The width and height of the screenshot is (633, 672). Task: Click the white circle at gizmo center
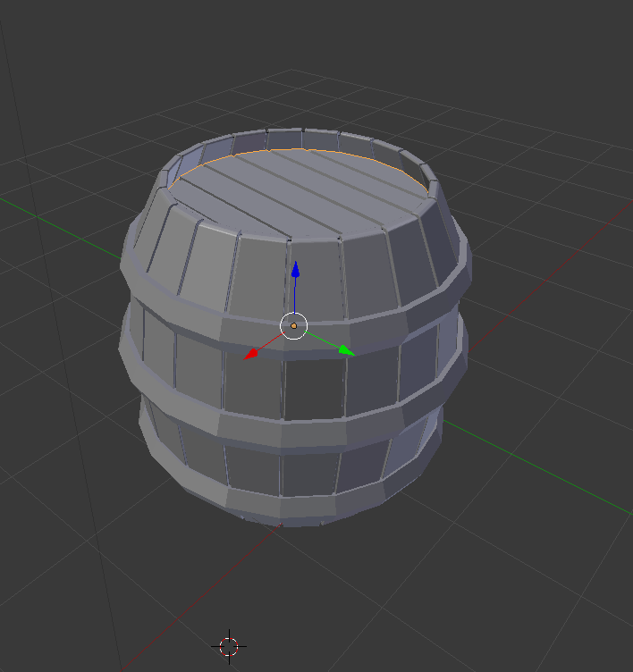(x=294, y=326)
